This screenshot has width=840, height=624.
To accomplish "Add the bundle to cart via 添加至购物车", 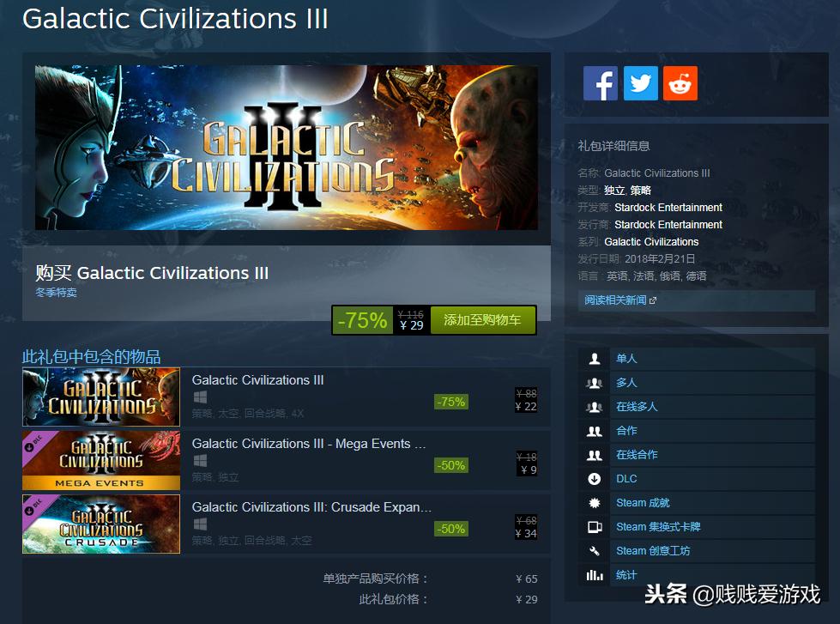I will pos(482,320).
